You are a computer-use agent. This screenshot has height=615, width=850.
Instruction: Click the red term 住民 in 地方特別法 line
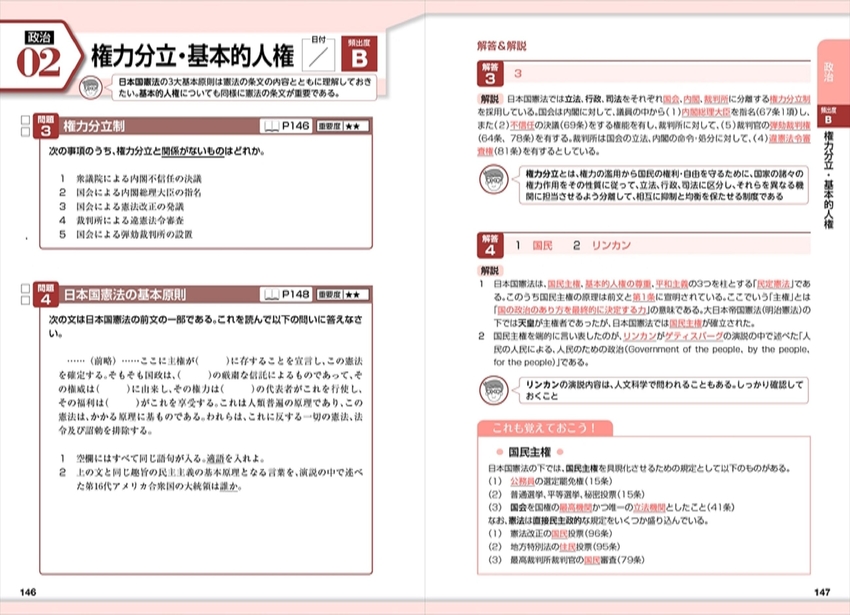click(567, 547)
